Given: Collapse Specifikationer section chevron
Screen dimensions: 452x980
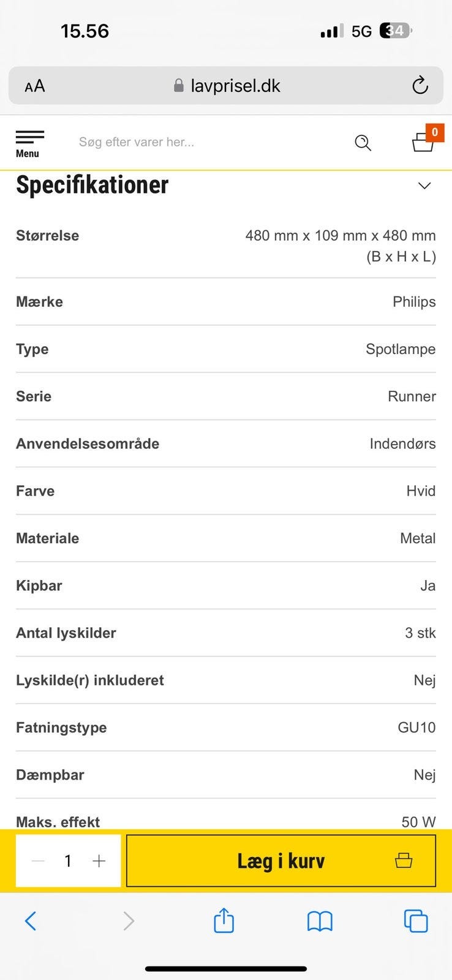Looking at the screenshot, I should pos(424,186).
